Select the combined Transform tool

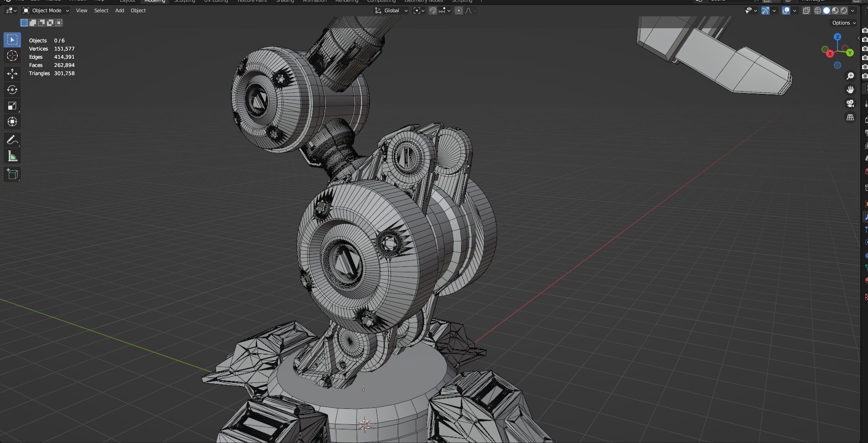12,122
